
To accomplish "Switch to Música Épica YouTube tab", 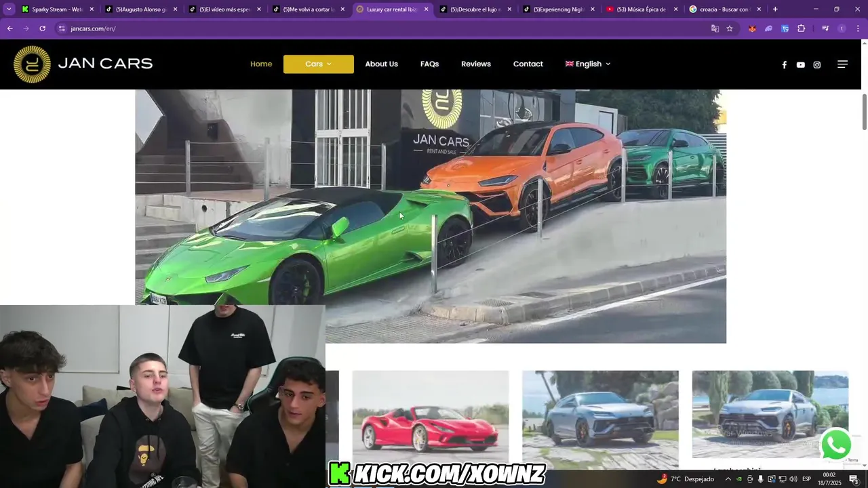I will click(642, 9).
